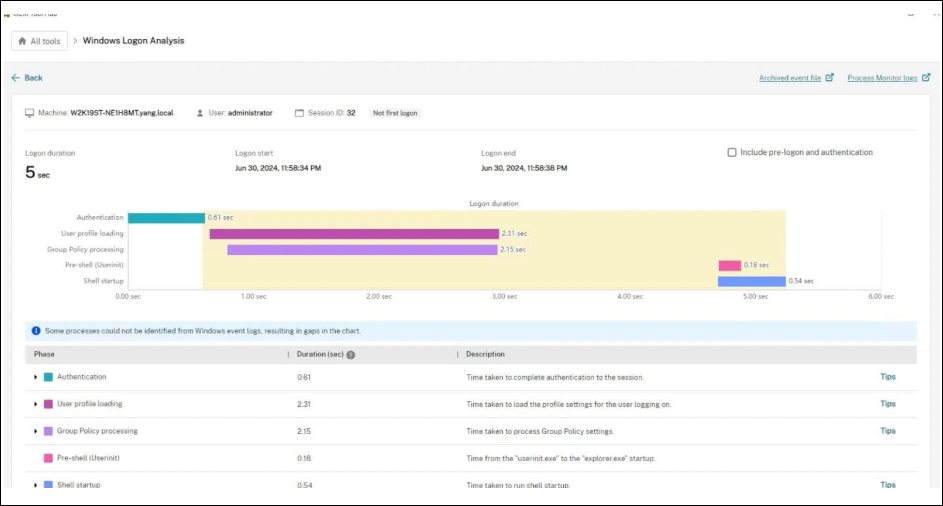Click the monitor icon beside Machine name

(x=30, y=113)
